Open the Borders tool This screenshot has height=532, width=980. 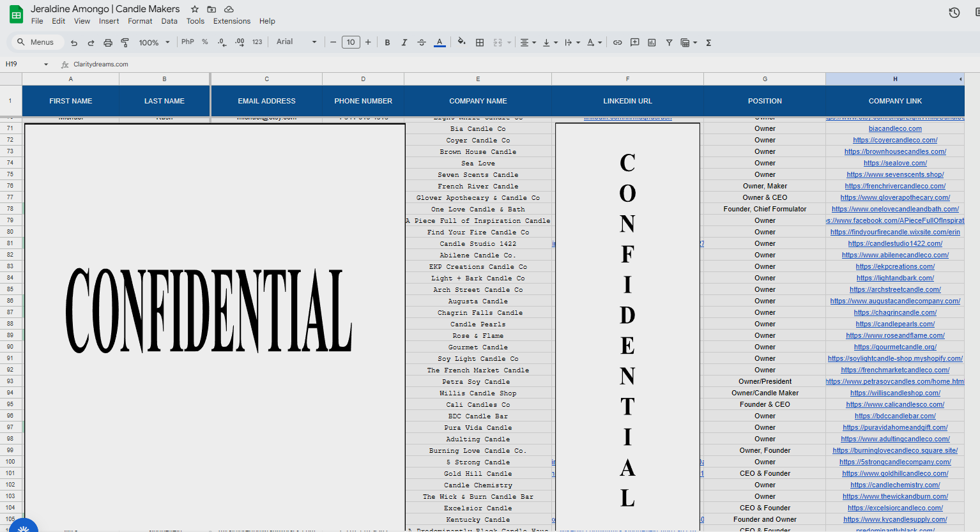pyautogui.click(x=480, y=43)
